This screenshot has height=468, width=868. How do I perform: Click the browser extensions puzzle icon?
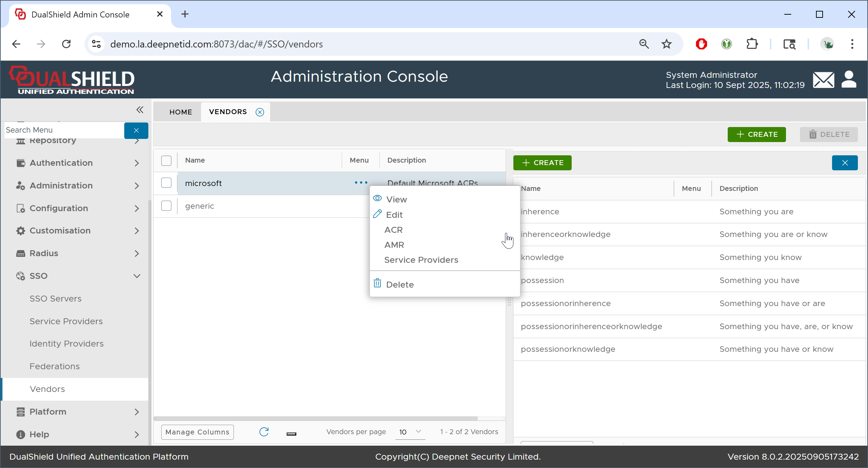(752, 44)
